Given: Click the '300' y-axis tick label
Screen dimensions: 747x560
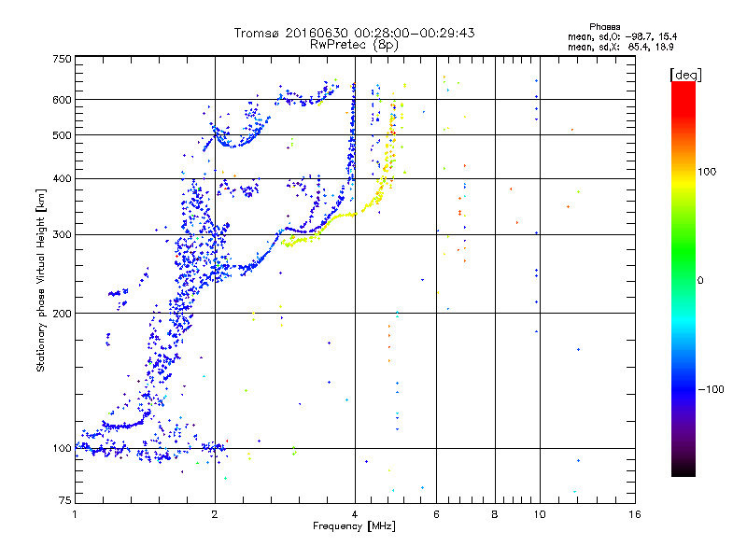Looking at the screenshot, I should pos(62,235).
